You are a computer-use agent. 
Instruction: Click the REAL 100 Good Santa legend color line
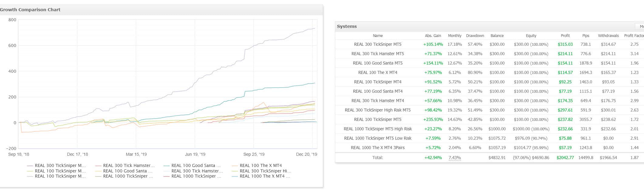click(166, 166)
